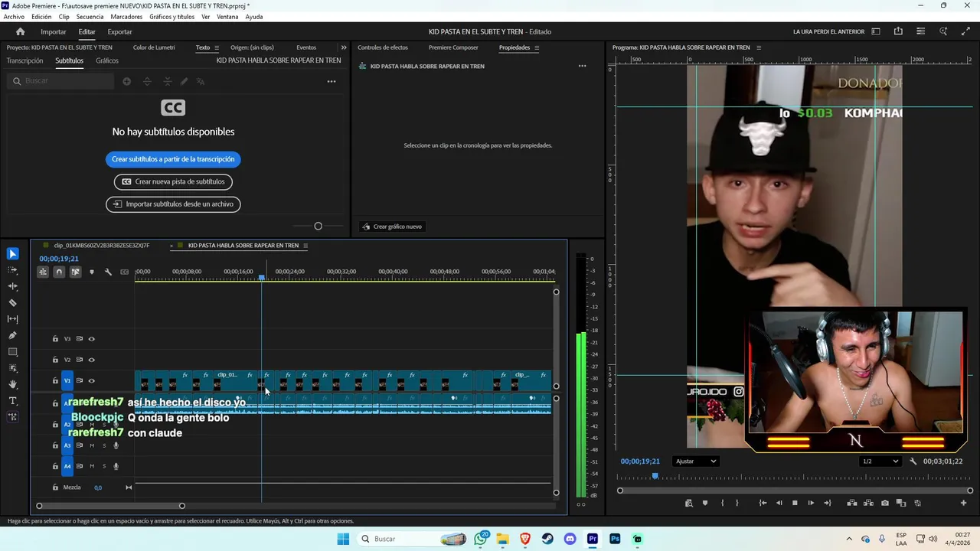Mute audio track A4
Screen dimensions: 980x551
(92, 466)
